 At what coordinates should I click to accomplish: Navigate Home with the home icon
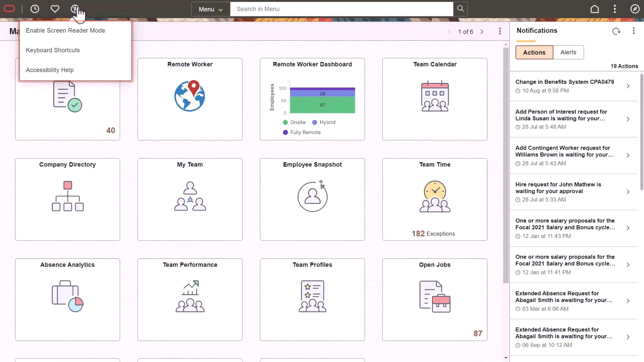click(595, 8)
